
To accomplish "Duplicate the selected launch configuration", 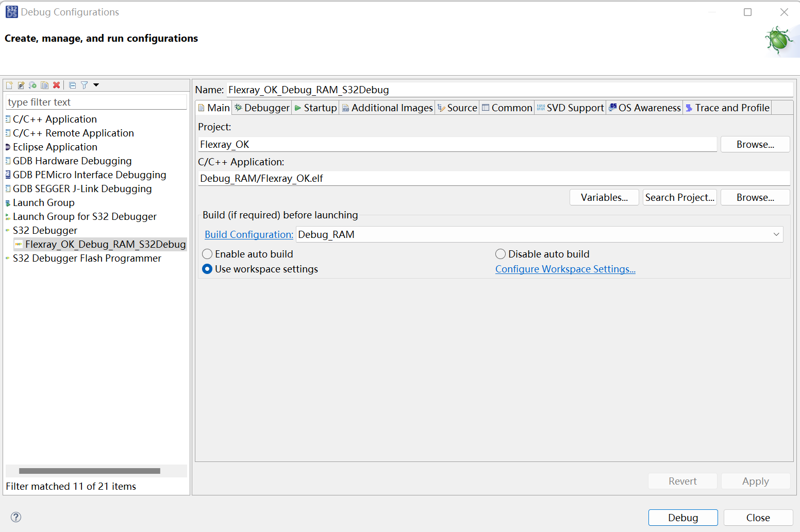I will point(45,85).
